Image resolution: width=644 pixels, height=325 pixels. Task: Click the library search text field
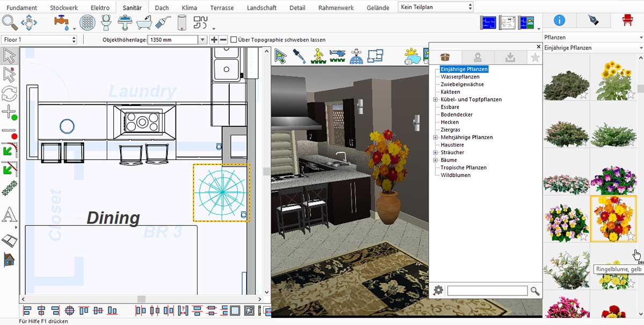pyautogui.click(x=487, y=291)
